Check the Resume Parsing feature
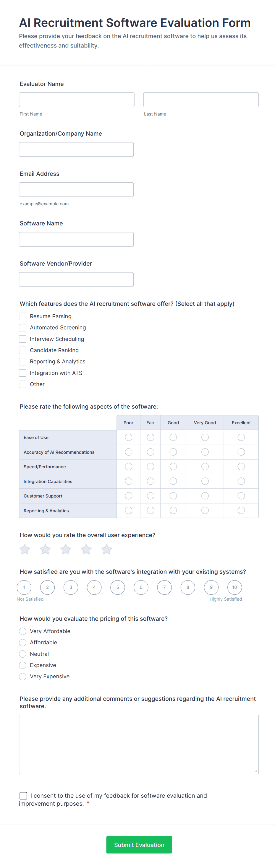The width and height of the screenshot is (275, 868). [x=22, y=316]
